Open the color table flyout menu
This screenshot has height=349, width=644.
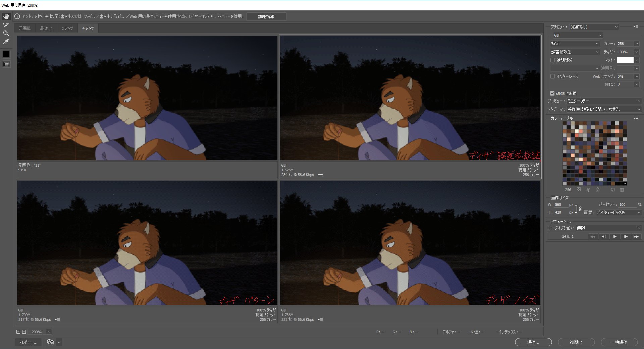[636, 118]
